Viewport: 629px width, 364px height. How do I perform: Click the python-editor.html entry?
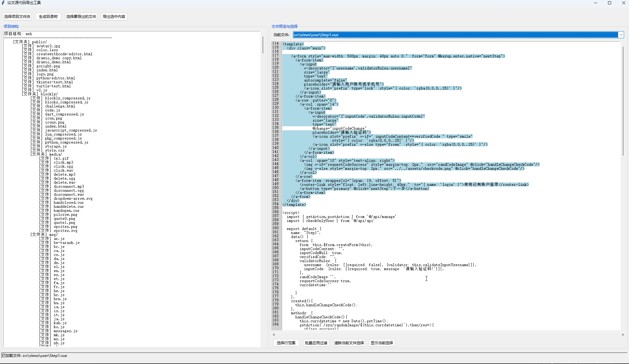49,78
